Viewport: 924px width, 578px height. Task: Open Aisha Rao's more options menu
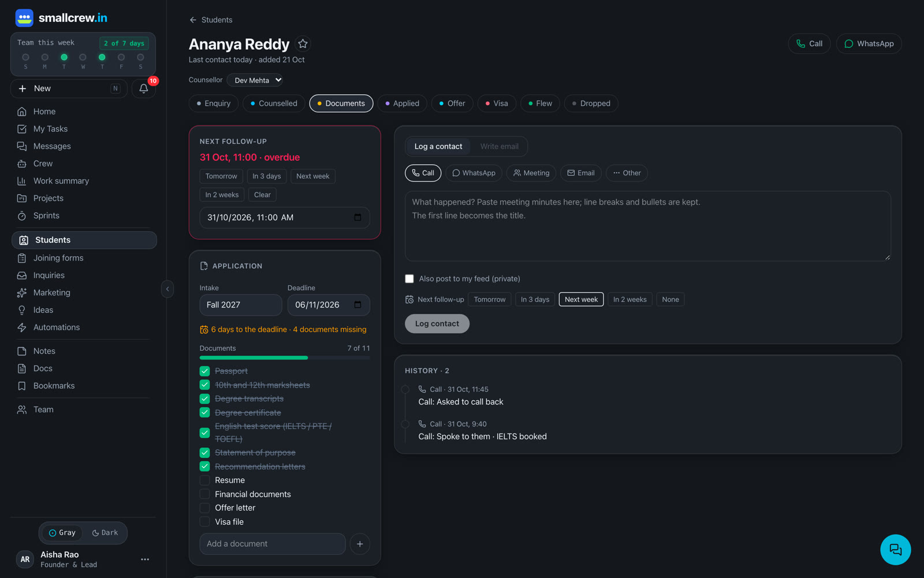(145, 560)
